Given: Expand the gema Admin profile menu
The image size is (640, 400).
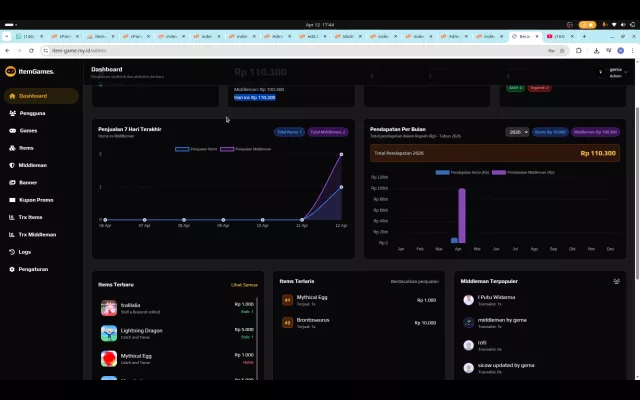Looking at the screenshot, I should coord(612,73).
